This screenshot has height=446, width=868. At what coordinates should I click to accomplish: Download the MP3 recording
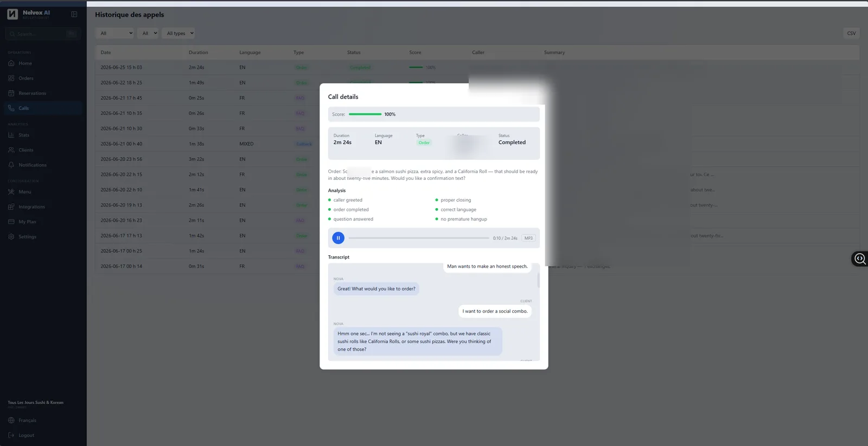[528, 238]
